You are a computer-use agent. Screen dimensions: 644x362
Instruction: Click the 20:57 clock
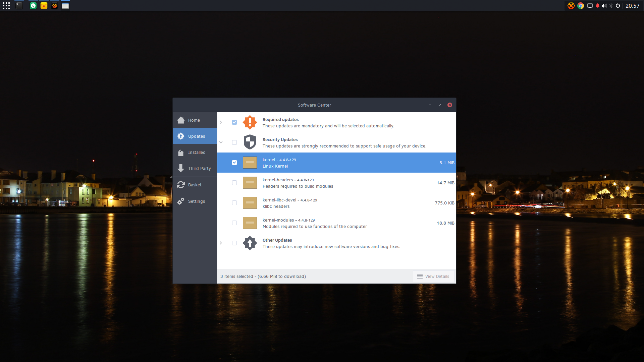click(x=632, y=6)
